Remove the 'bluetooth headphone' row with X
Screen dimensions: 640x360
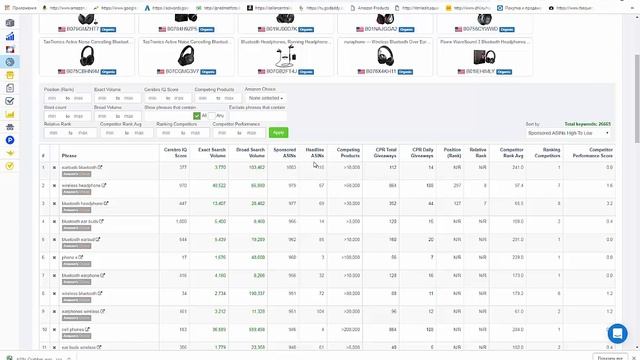pyautogui.click(x=54, y=203)
